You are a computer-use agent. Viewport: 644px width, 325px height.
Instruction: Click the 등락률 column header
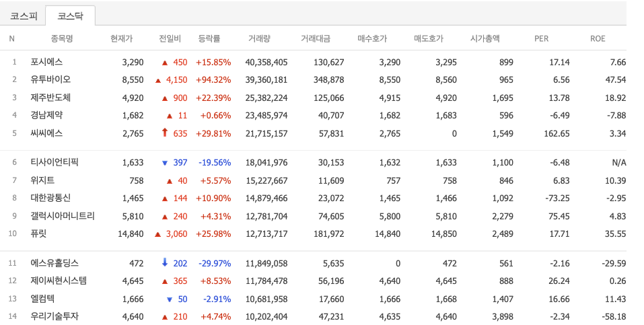[209, 38]
